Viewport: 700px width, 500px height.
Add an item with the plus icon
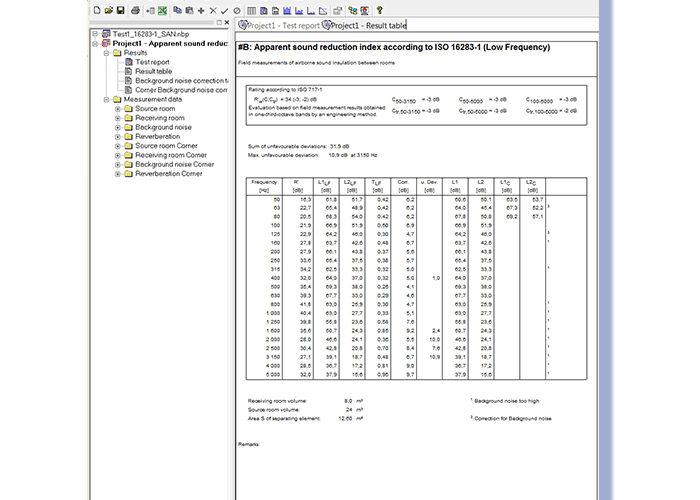201,11
